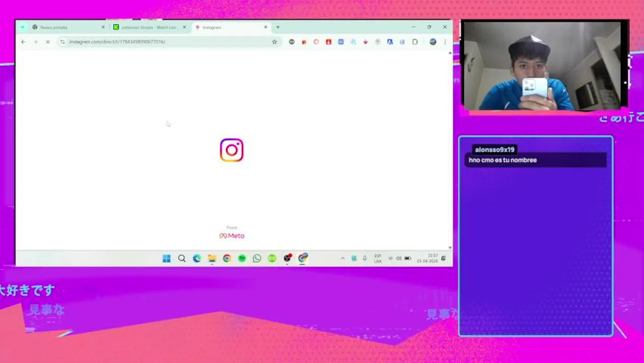Click the chat message hno cmo es tu nombree
Viewport: 644px width, 363px height.
[x=502, y=160]
